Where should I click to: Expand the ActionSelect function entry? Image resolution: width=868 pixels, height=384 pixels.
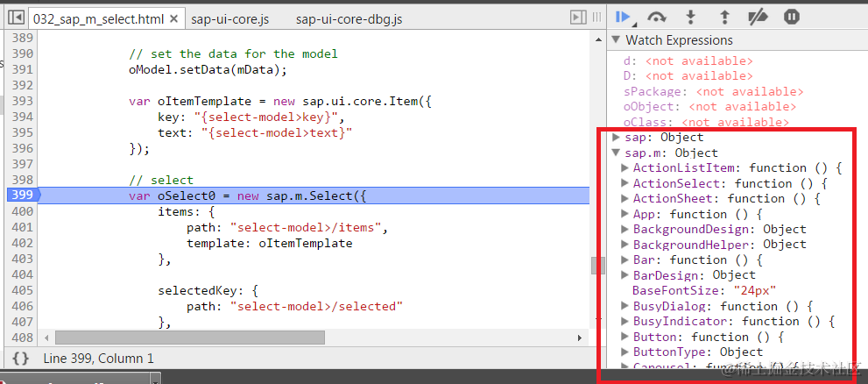(x=625, y=183)
